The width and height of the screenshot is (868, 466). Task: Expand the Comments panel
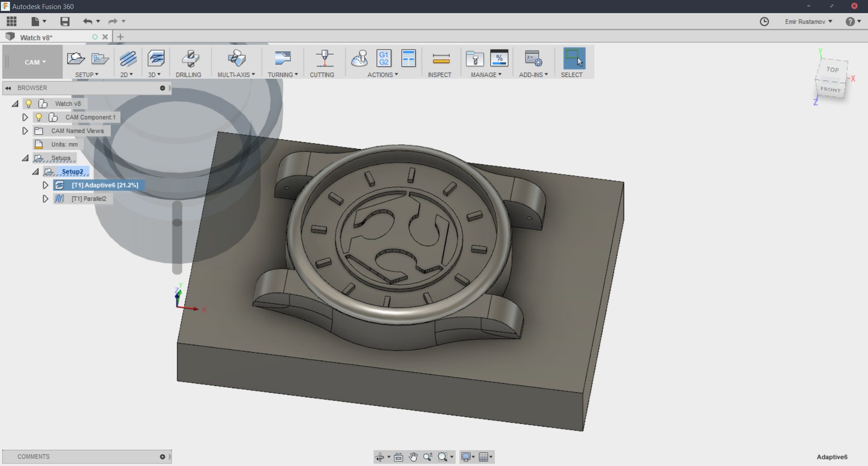[x=162, y=457]
